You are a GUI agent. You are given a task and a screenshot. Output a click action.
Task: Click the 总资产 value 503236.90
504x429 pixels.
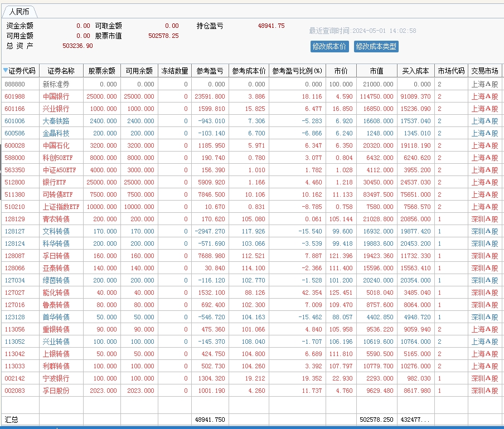78,46
